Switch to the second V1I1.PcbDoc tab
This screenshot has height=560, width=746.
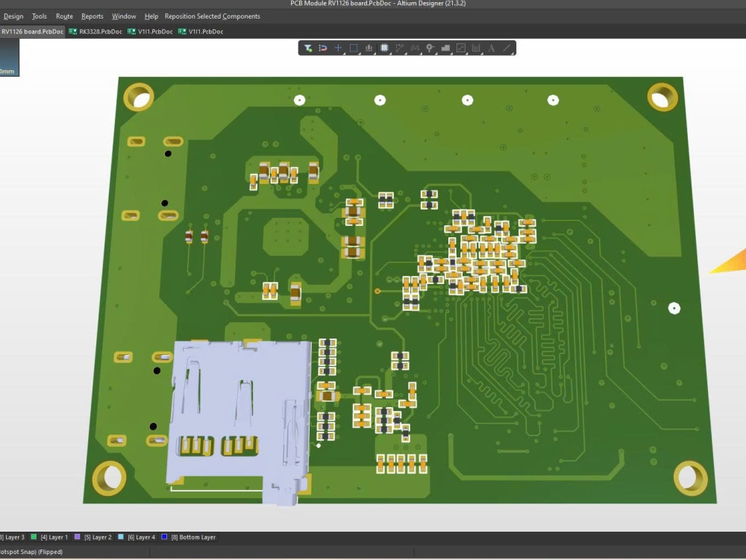tap(200, 31)
